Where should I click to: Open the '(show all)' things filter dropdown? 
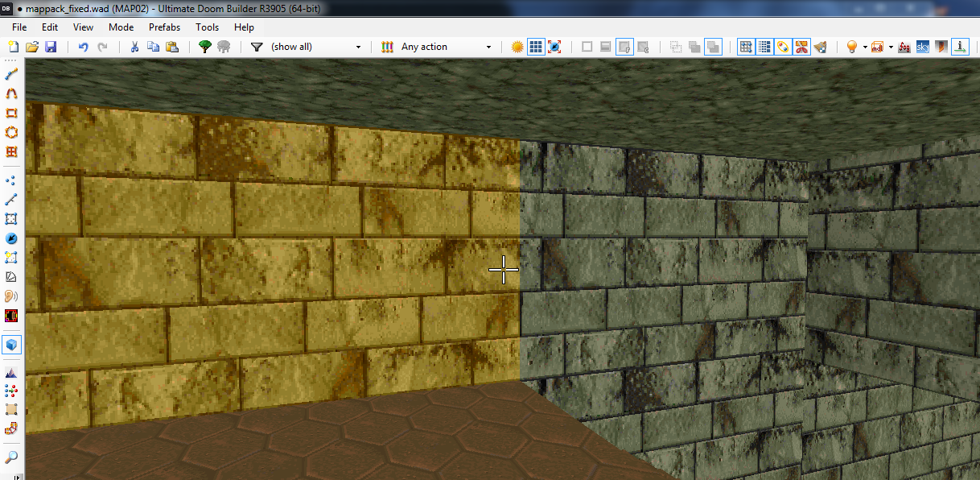pos(316,47)
